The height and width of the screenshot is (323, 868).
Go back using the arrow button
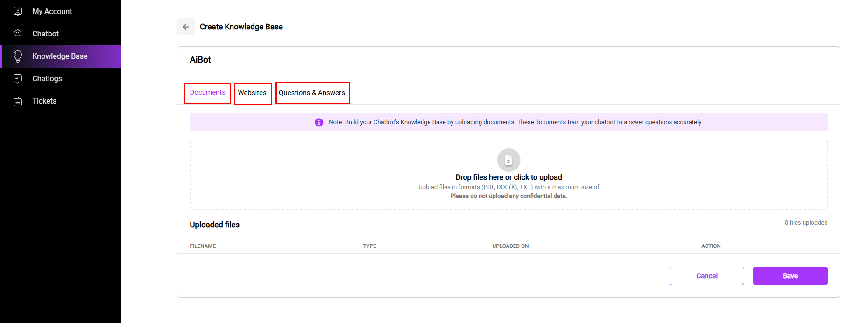click(x=186, y=27)
